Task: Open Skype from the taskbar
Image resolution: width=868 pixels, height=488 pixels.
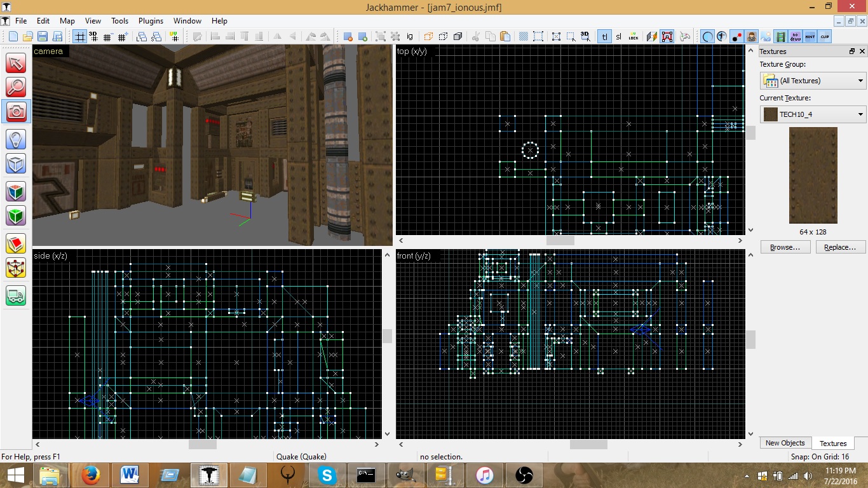Action: tap(327, 475)
